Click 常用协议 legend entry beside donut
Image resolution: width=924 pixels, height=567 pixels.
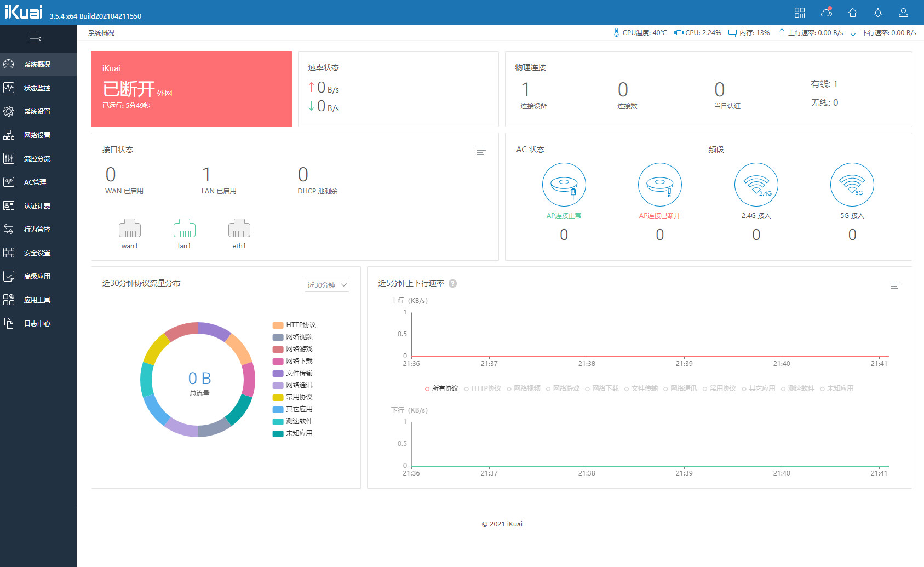click(x=292, y=397)
